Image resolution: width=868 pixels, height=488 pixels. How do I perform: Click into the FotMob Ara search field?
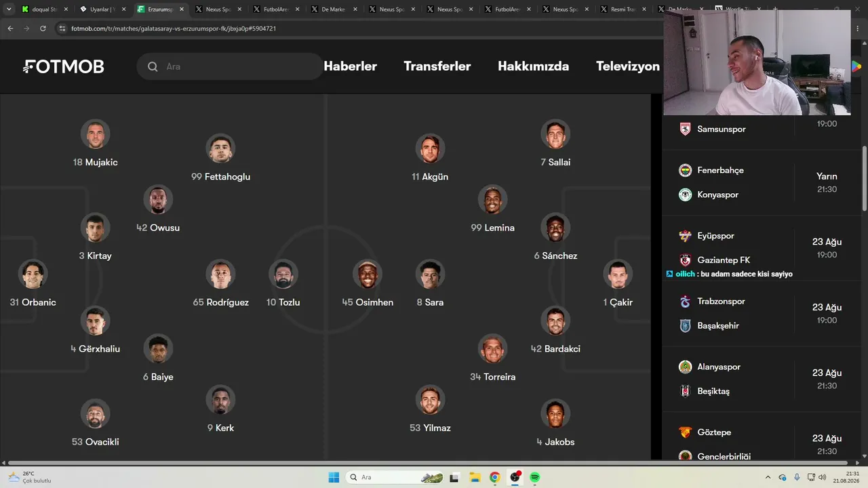[231, 66]
